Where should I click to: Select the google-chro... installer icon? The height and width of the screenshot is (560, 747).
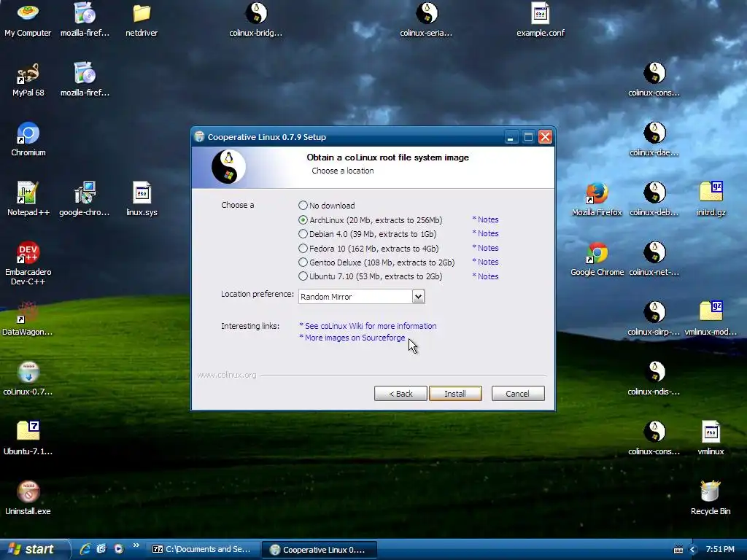[x=85, y=200]
